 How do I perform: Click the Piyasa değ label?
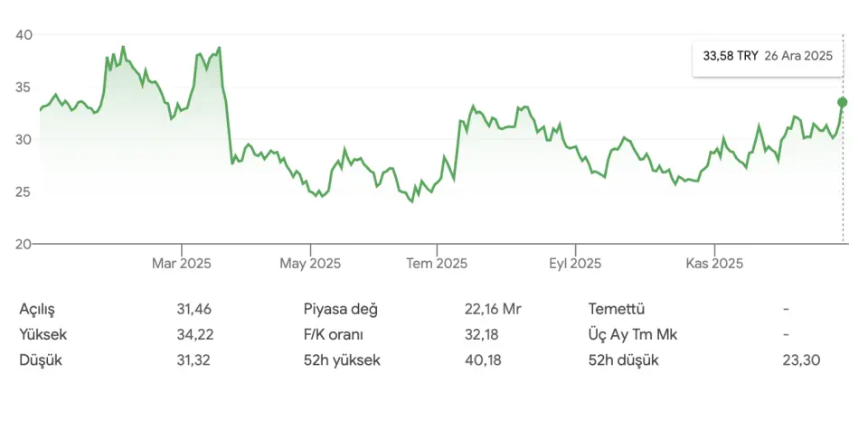pyautogui.click(x=341, y=309)
